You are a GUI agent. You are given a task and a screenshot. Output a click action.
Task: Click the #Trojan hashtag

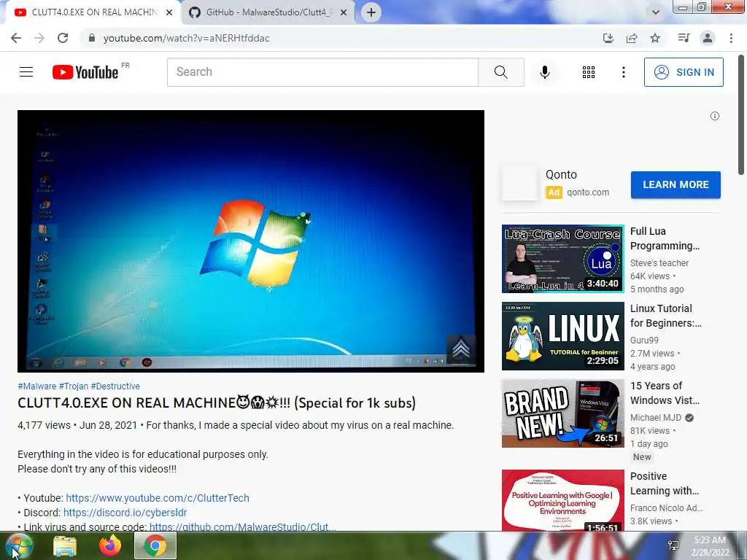coord(74,386)
